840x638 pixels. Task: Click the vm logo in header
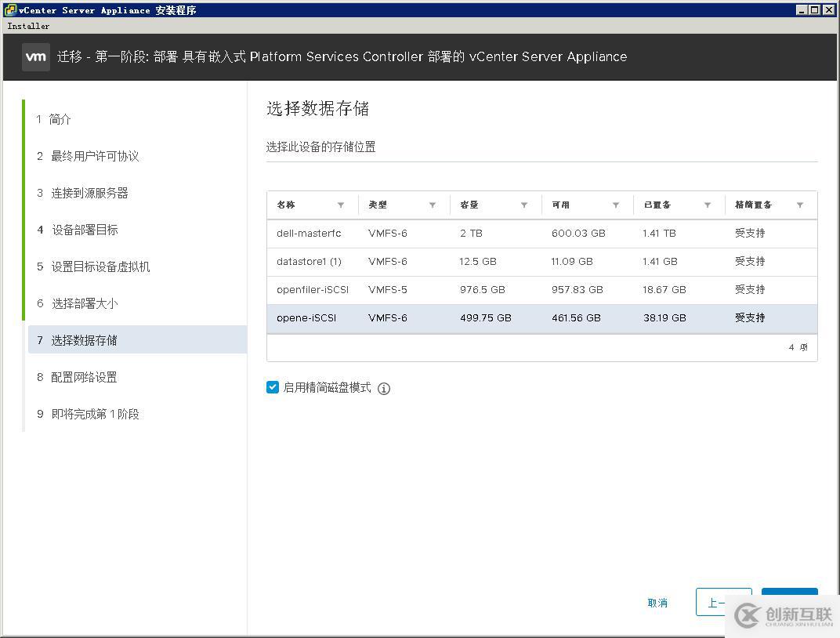click(36, 56)
